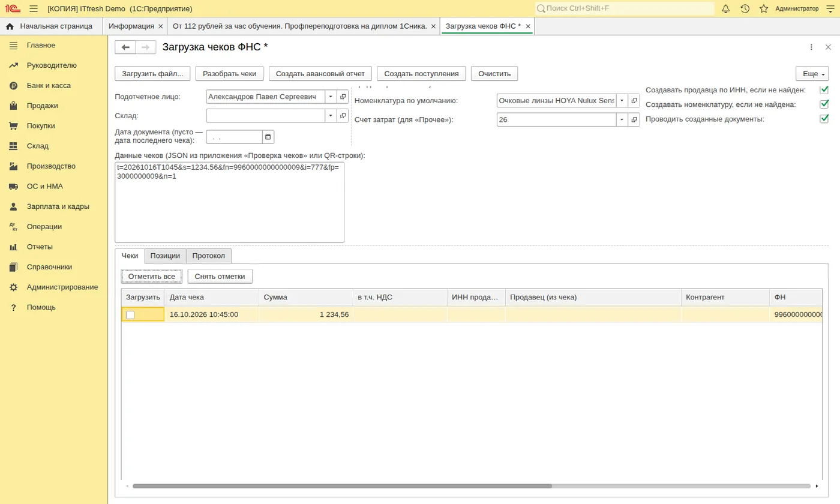Select the Чеки tab
This screenshot has height=504, width=840.
pyautogui.click(x=130, y=256)
